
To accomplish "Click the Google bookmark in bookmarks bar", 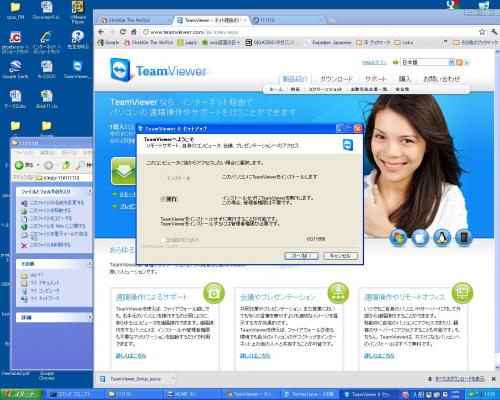I will point(108,42).
